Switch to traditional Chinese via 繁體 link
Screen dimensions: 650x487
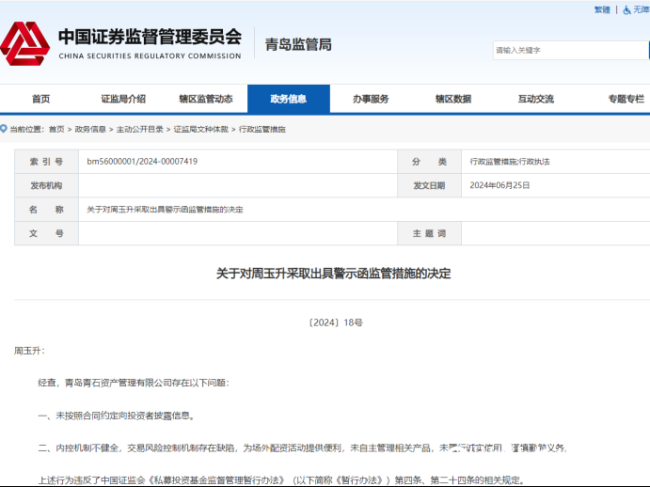(x=601, y=9)
